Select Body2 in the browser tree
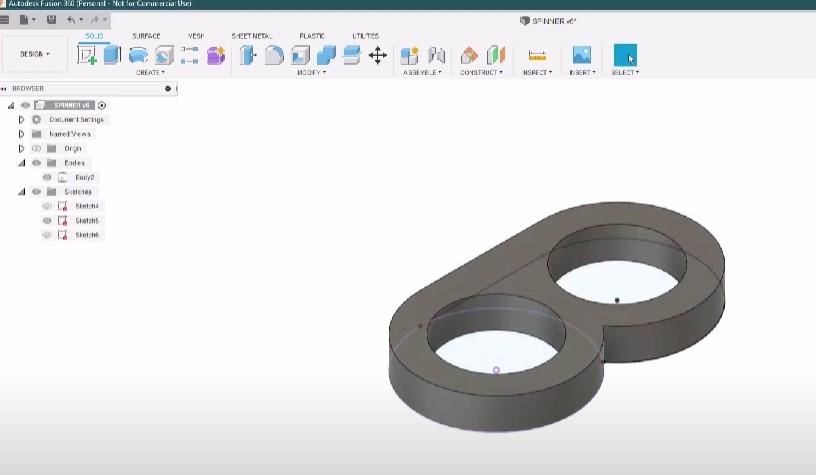 (84, 177)
